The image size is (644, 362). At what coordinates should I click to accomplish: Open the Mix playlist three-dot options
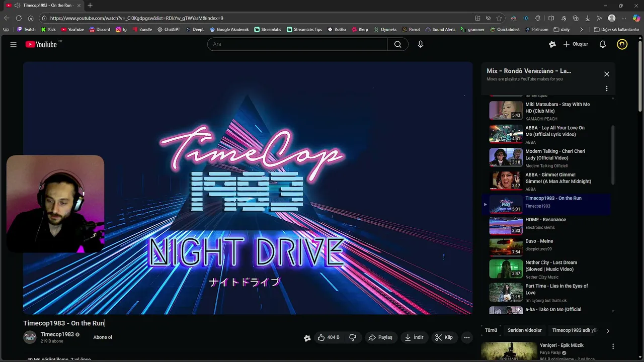pyautogui.click(x=606, y=88)
